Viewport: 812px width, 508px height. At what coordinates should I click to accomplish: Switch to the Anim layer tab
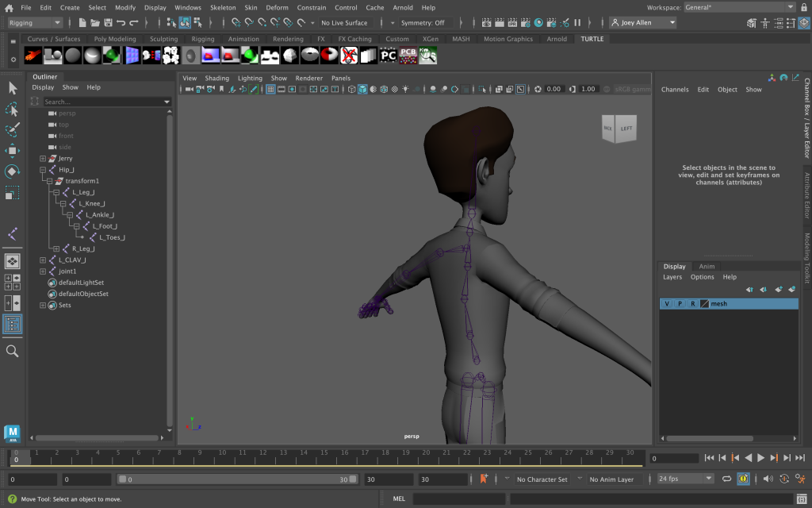(706, 267)
